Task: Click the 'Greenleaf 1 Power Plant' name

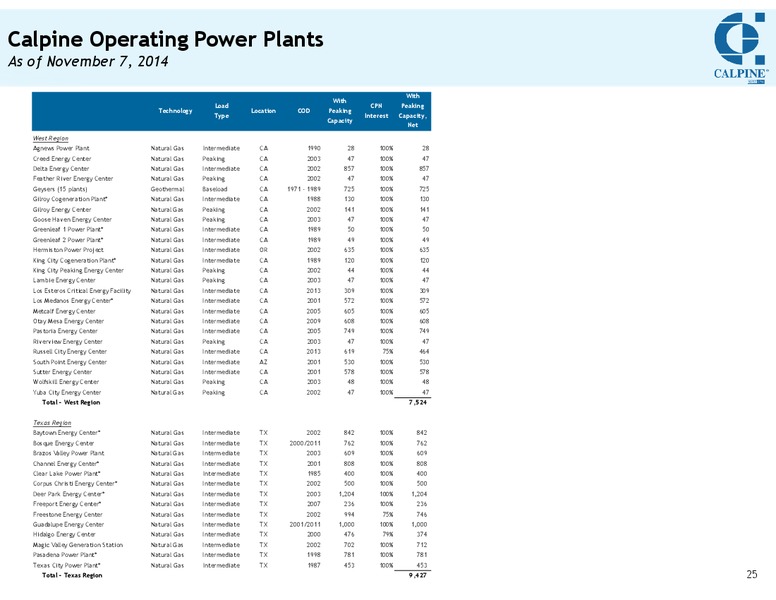Action: click(68, 230)
